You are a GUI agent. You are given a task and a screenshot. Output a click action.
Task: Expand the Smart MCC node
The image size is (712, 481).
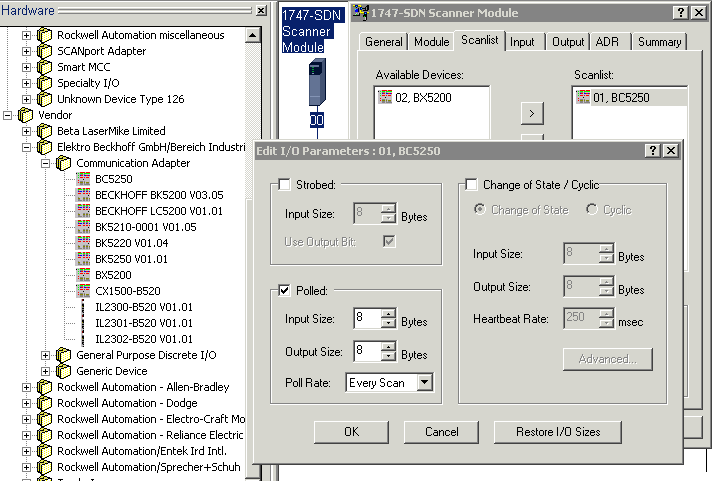point(26,67)
